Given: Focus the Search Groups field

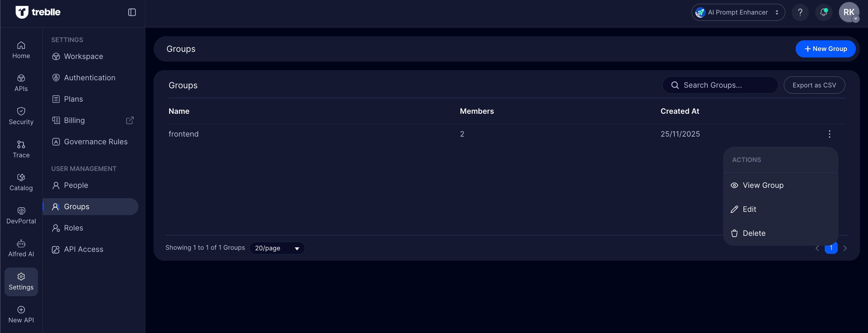Looking at the screenshot, I should tap(725, 85).
